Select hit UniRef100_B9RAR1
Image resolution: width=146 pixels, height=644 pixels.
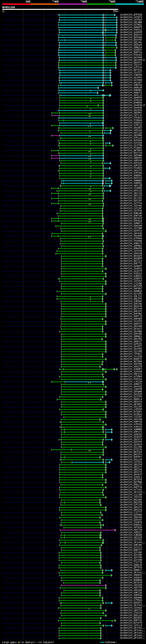[131, 90]
